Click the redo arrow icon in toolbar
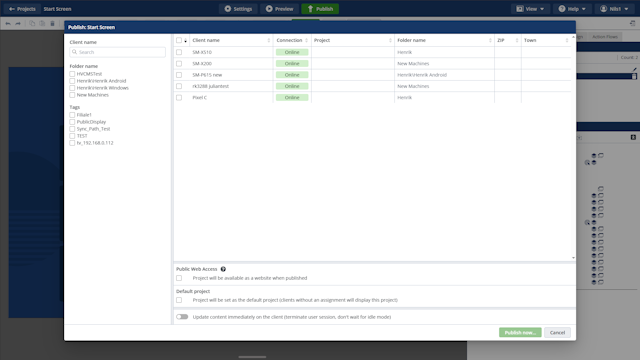640x360 pixels. coord(18,24)
